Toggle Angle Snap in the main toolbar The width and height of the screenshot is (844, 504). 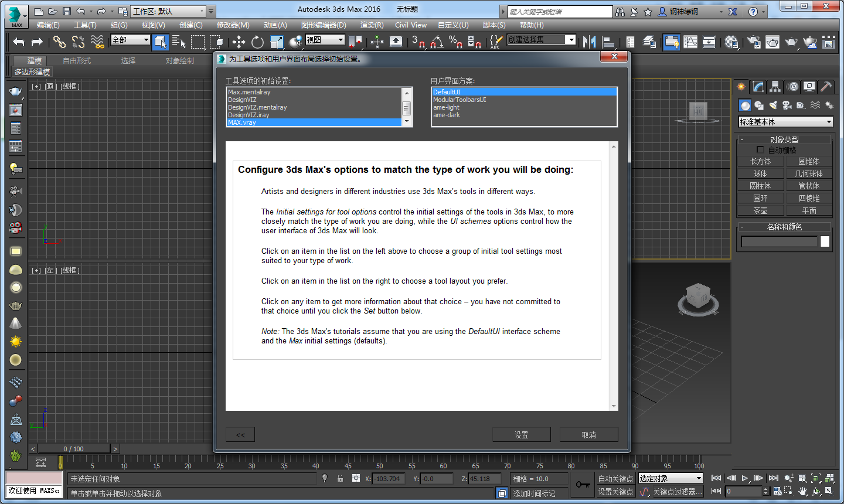(x=437, y=42)
